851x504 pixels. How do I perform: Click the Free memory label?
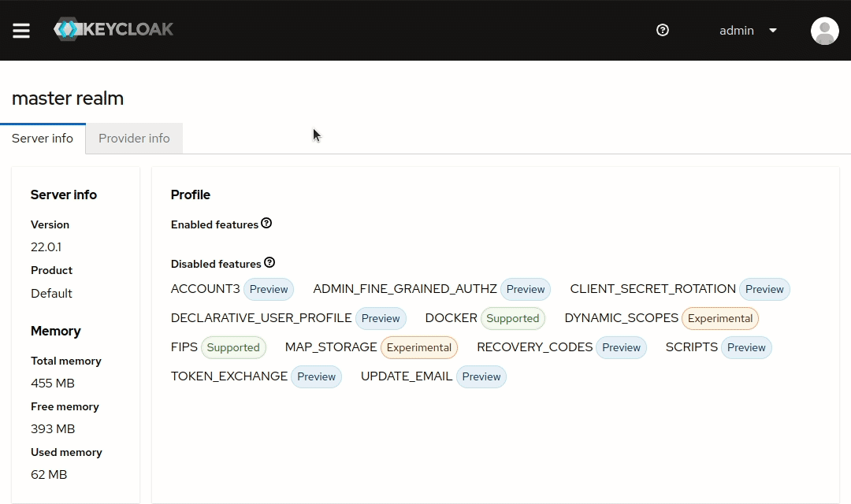pyautogui.click(x=65, y=406)
